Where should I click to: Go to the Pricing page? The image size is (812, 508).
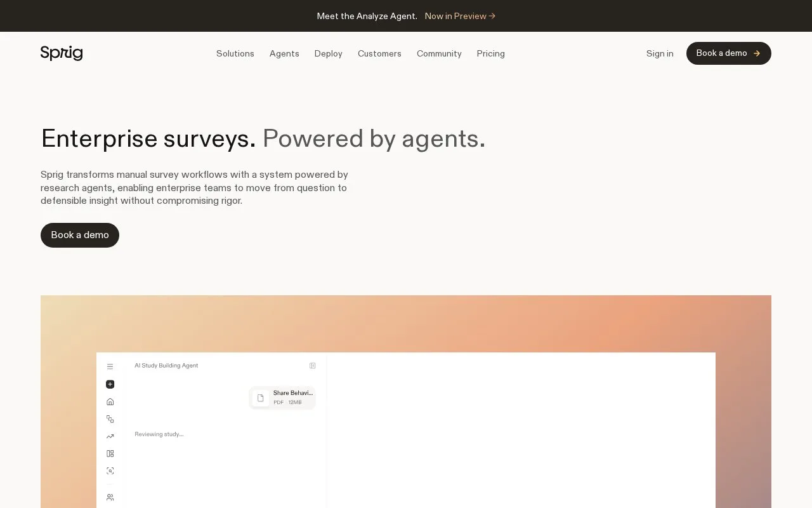(491, 53)
